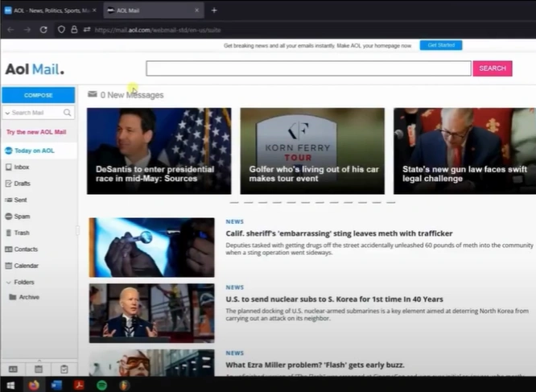Click the browser address bar URL

click(158, 30)
